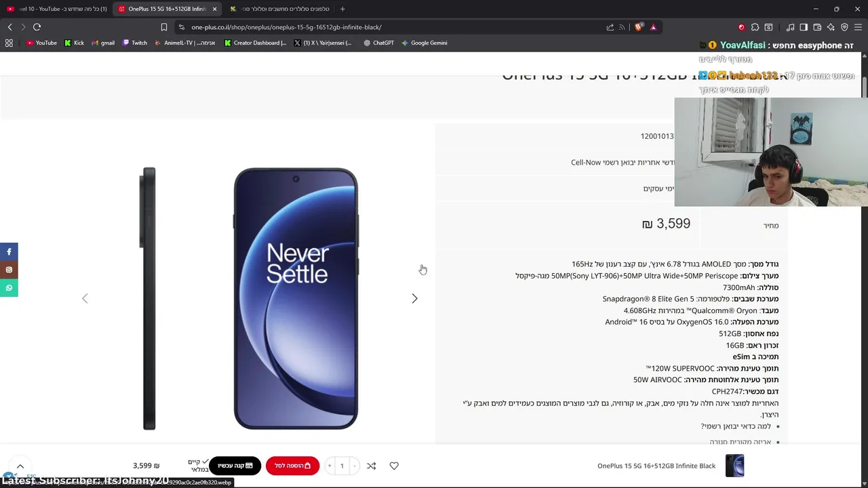This screenshot has width=868, height=488.
Task: Open the music note playlist icon
Action: pyautogui.click(x=790, y=27)
